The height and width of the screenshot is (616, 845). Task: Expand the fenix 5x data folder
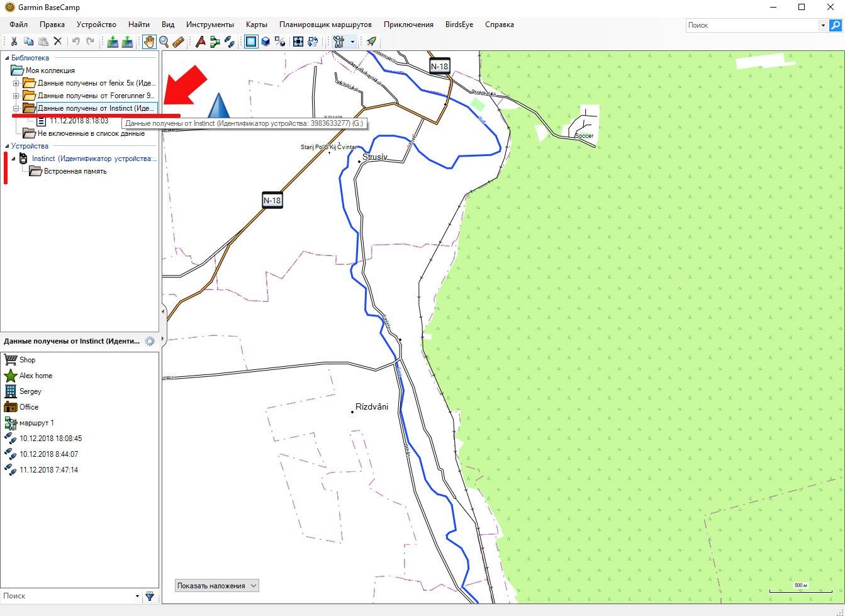(x=16, y=83)
